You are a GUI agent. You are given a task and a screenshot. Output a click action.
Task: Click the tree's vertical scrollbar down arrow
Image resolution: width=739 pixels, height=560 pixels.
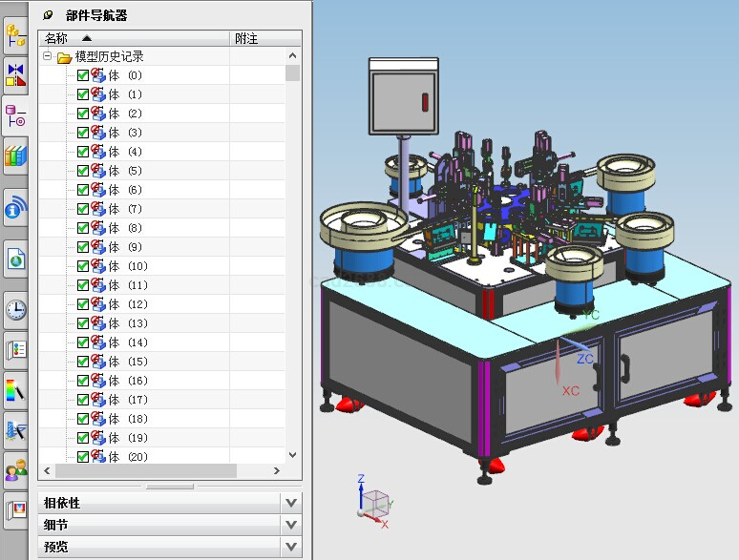(x=293, y=456)
